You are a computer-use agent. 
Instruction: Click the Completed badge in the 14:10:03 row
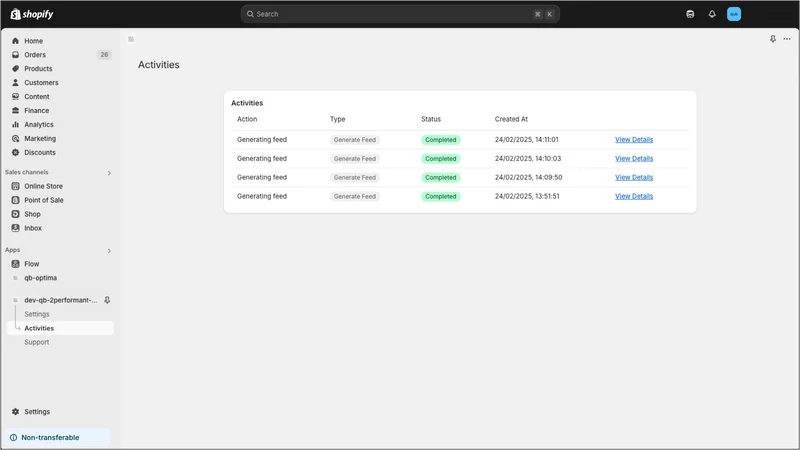click(x=440, y=159)
